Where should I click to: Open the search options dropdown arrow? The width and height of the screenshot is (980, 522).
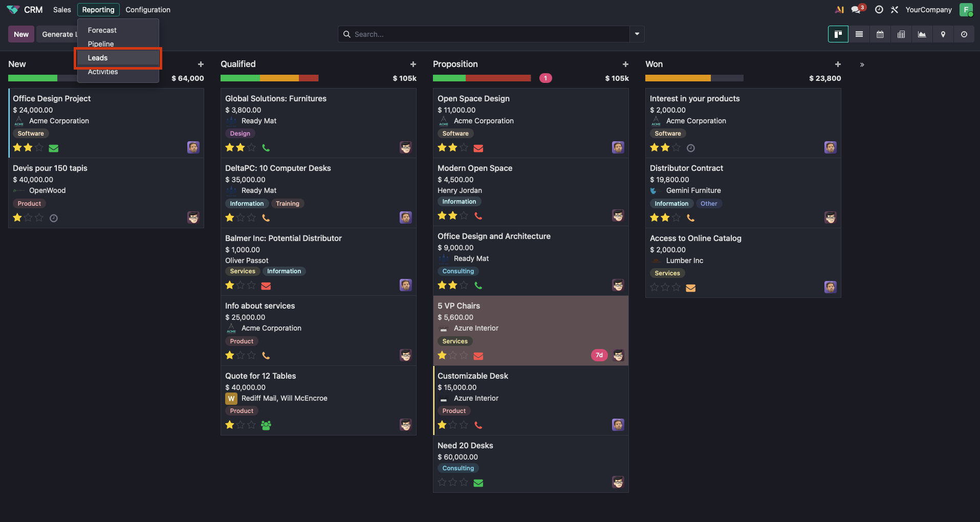[637, 34]
